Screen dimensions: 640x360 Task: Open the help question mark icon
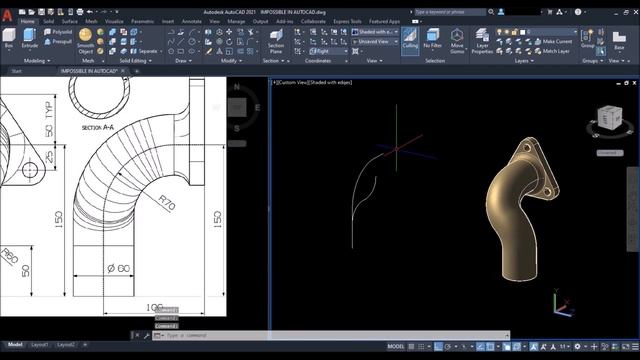click(x=578, y=12)
